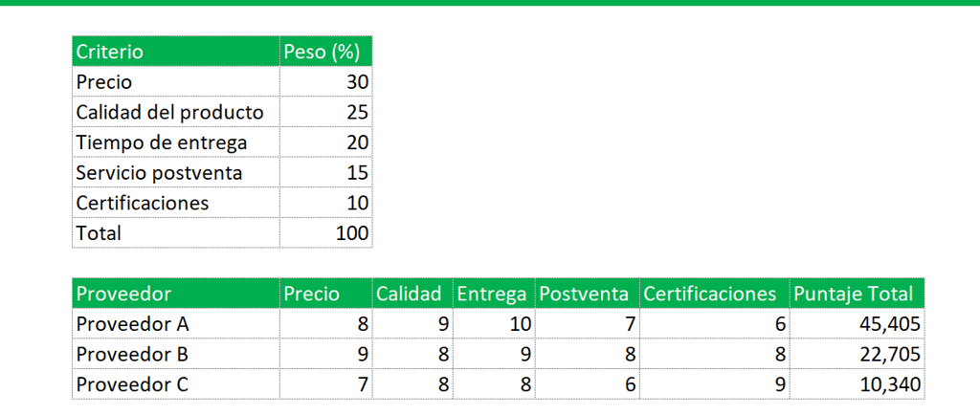This screenshot has height=415, width=980.
Task: Click the total weight value 100
Action: tap(325, 233)
